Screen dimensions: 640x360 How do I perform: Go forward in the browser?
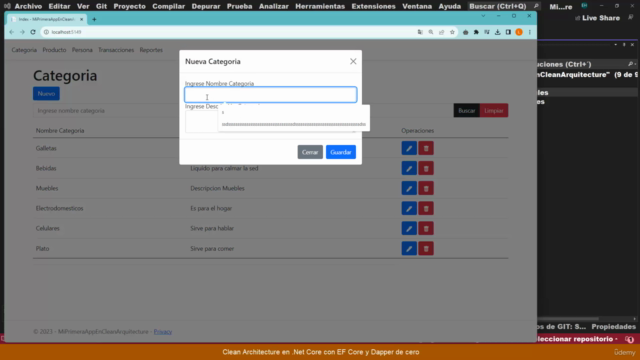coord(22,32)
